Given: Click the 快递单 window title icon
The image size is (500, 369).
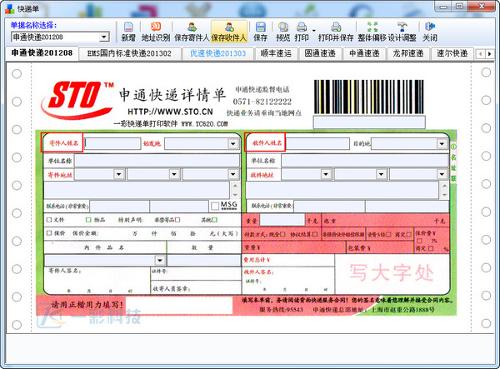Looking at the screenshot, I should (10, 9).
